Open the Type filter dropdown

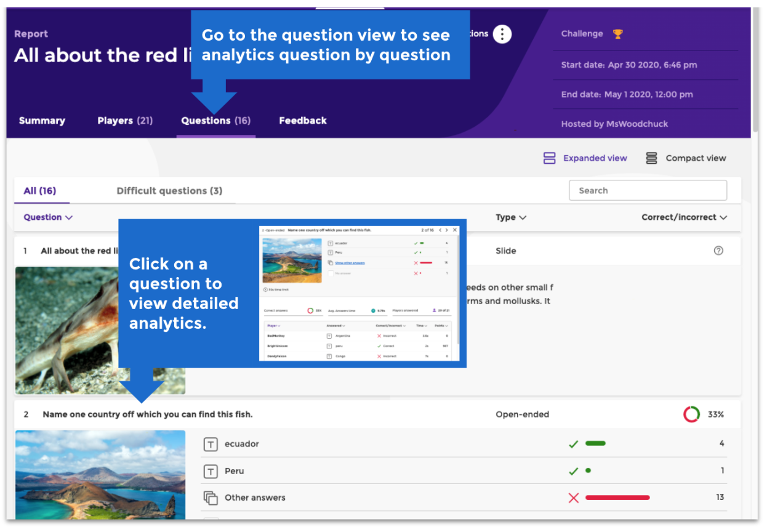pyautogui.click(x=511, y=217)
